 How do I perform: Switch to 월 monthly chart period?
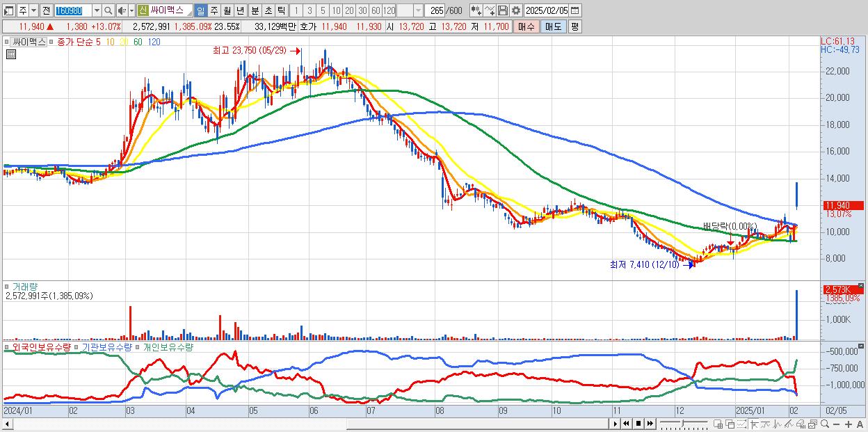[x=227, y=10]
